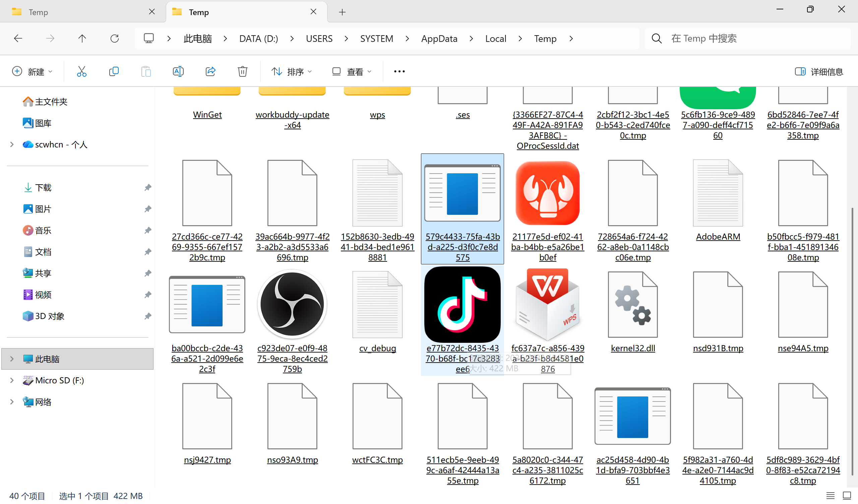Refresh the current folder
The image size is (858, 504).
(114, 39)
